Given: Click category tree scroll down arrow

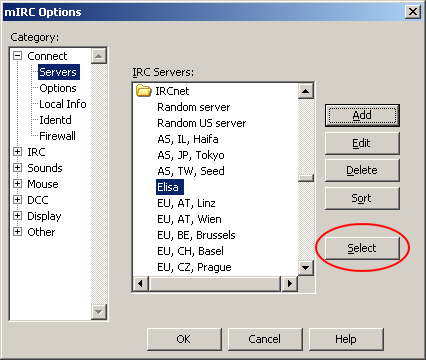Looking at the screenshot, I should (99, 312).
